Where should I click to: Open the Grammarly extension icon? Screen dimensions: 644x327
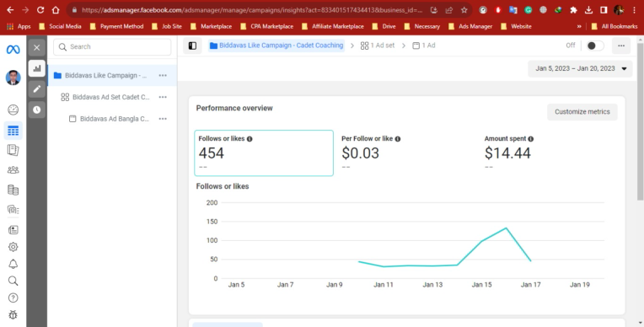click(529, 10)
